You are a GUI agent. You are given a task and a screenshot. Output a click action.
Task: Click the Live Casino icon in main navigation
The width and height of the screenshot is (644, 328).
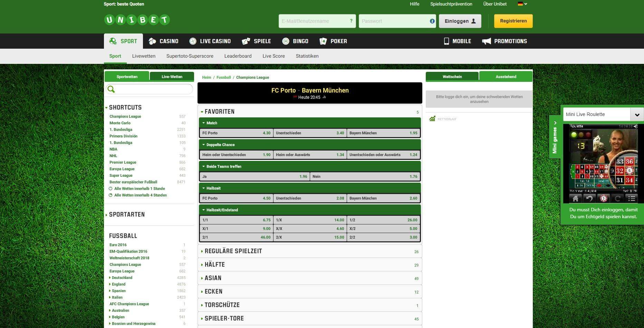click(193, 41)
